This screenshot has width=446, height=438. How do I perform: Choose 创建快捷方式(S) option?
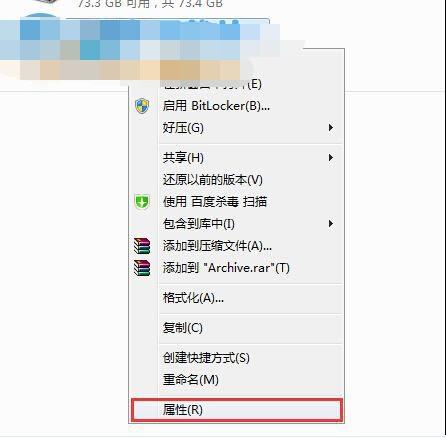pos(236,358)
